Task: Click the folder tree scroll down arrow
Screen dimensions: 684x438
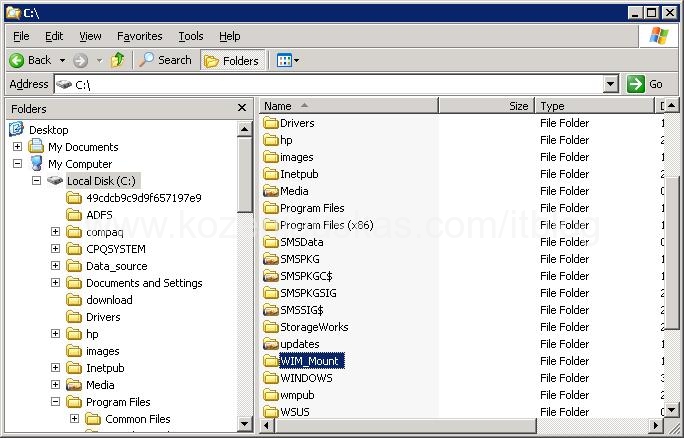Action: pos(244,424)
